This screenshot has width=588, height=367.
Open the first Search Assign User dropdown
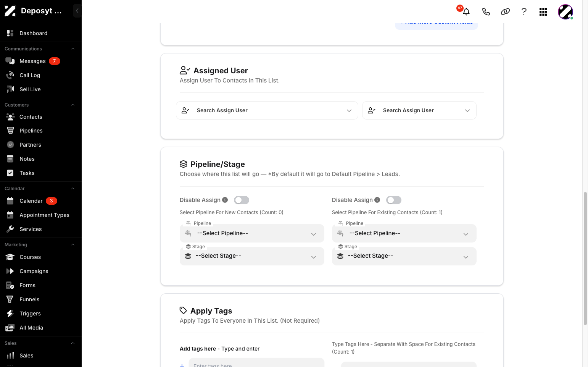pos(267,110)
